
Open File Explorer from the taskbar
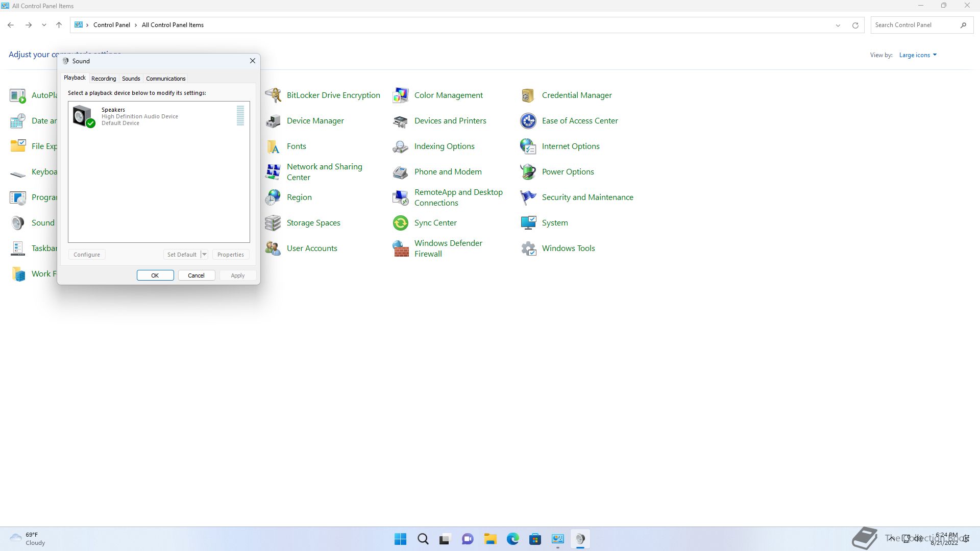point(490,539)
